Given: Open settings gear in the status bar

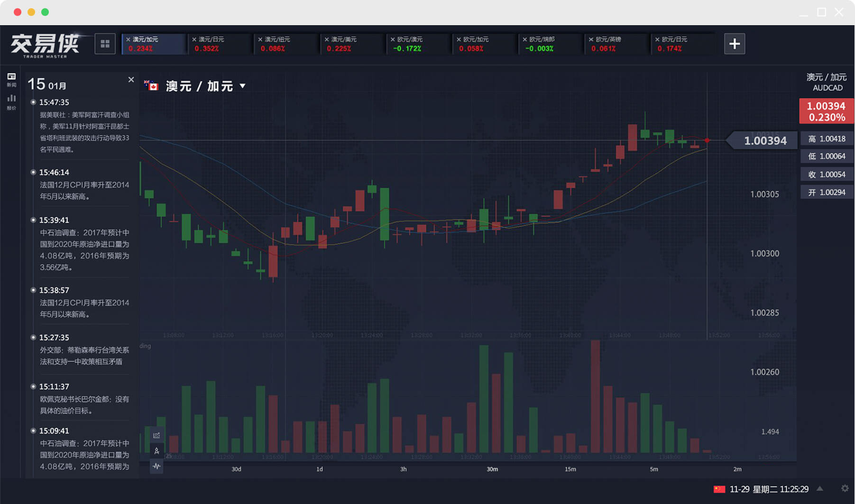Looking at the screenshot, I should 845,488.
